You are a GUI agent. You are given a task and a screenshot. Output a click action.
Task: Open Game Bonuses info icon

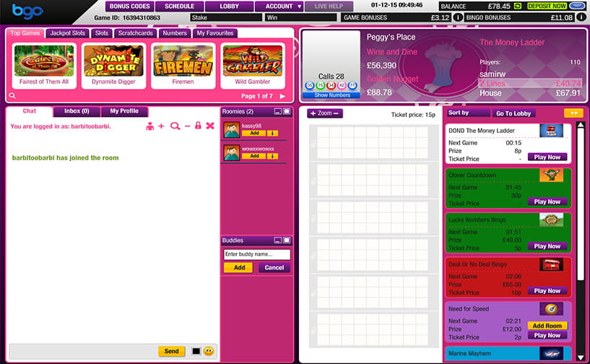tap(458, 17)
